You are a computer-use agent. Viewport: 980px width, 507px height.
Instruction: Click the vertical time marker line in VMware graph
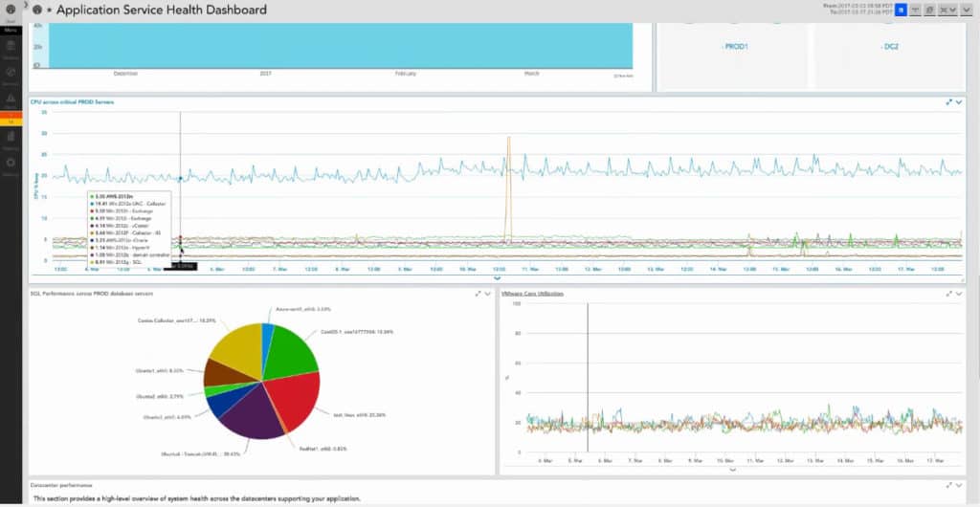click(x=588, y=377)
